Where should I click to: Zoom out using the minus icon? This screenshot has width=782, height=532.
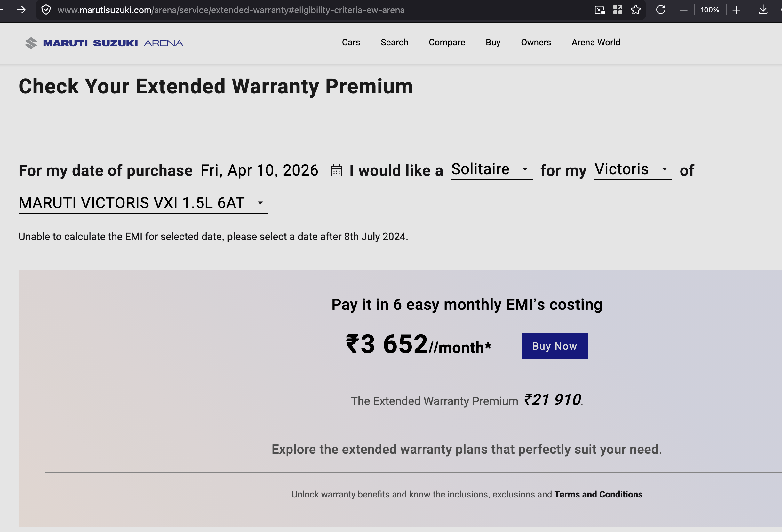point(683,10)
